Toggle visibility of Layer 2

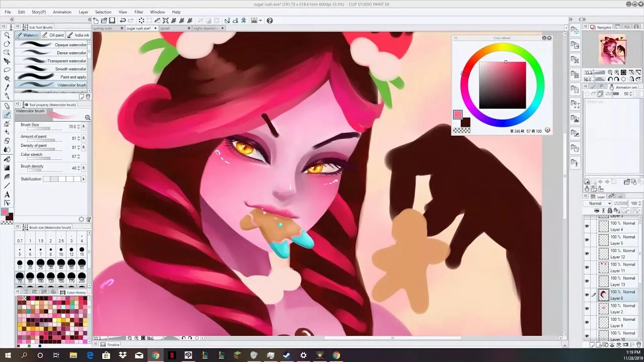click(x=587, y=309)
